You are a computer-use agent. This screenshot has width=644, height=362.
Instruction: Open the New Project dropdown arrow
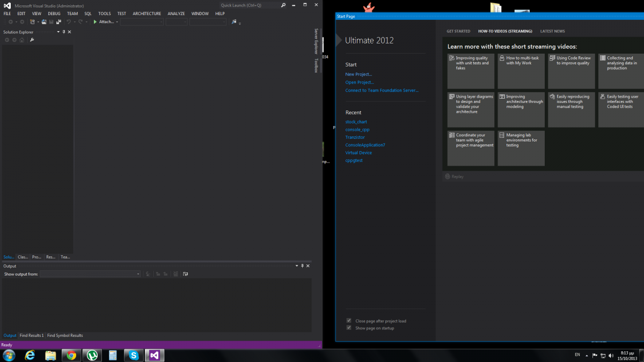(x=38, y=22)
